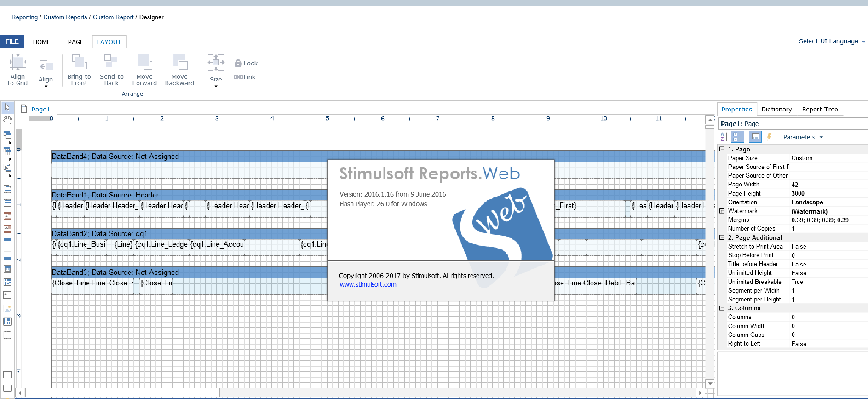Click Move Forward icon
This screenshot has width=868, height=399.
pyautogui.click(x=144, y=62)
